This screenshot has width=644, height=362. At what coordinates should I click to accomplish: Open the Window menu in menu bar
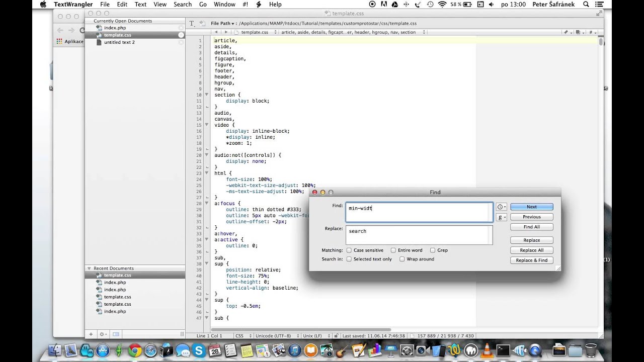coord(224,5)
